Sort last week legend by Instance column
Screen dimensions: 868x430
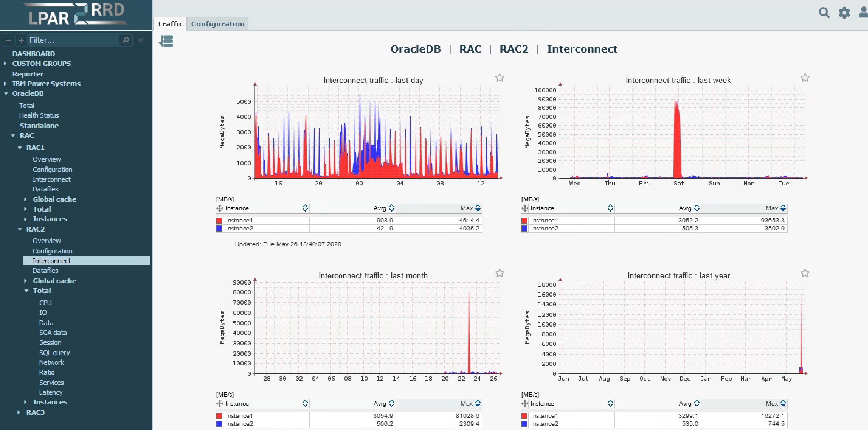[610, 208]
